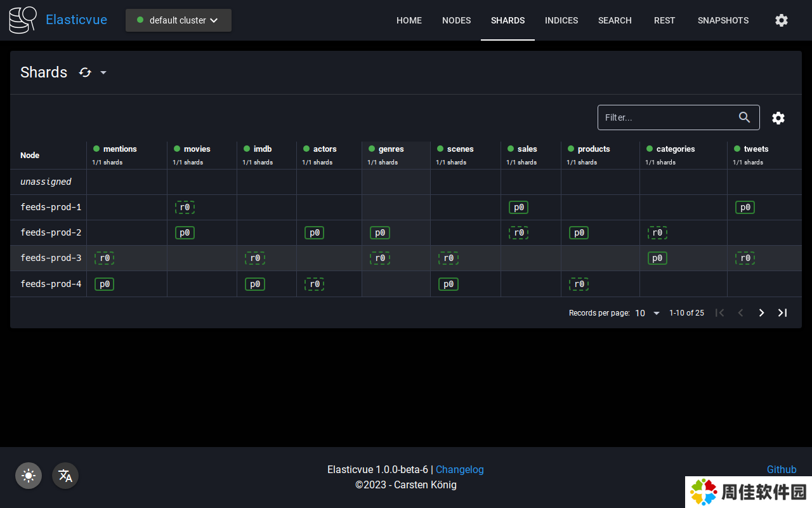The image size is (812, 508).
Task: Click the magnifier icon in filter box
Action: 745,117
